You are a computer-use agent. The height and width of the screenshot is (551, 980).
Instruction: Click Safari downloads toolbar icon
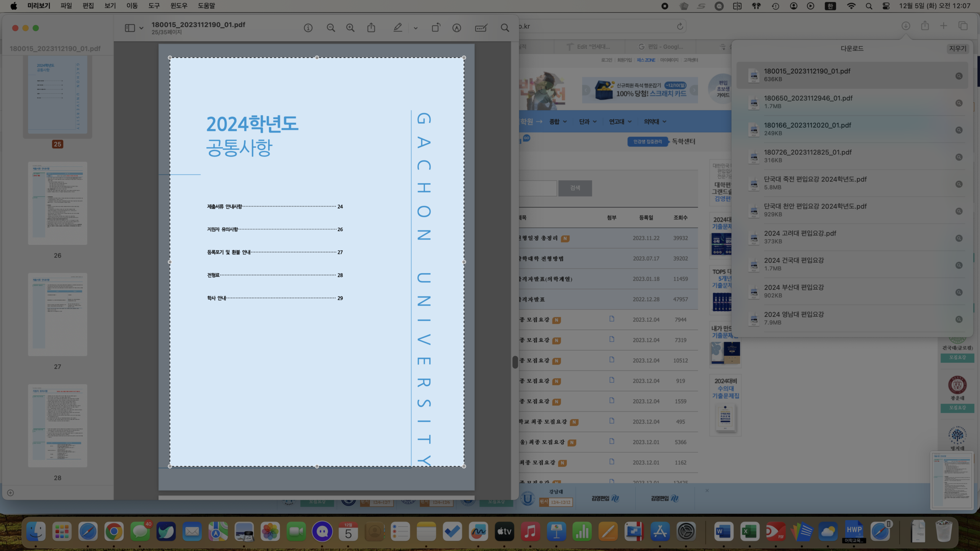click(906, 26)
